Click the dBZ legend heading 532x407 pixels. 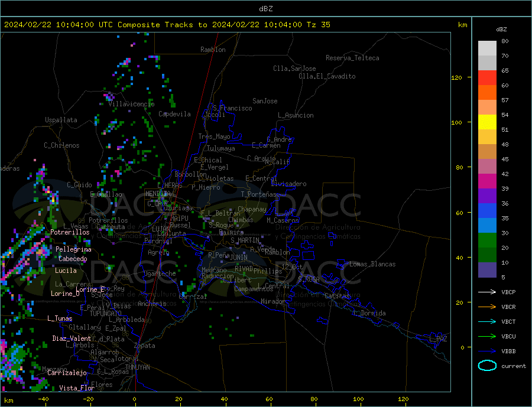point(501,30)
